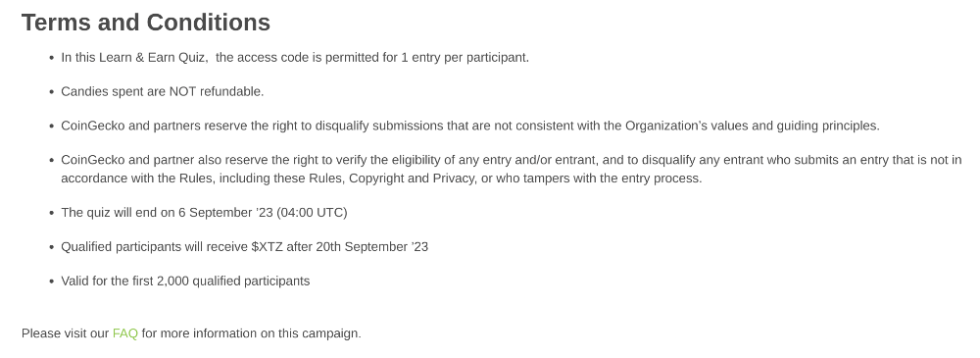Click the access code entry rule text
980x358 pixels.
coord(295,58)
